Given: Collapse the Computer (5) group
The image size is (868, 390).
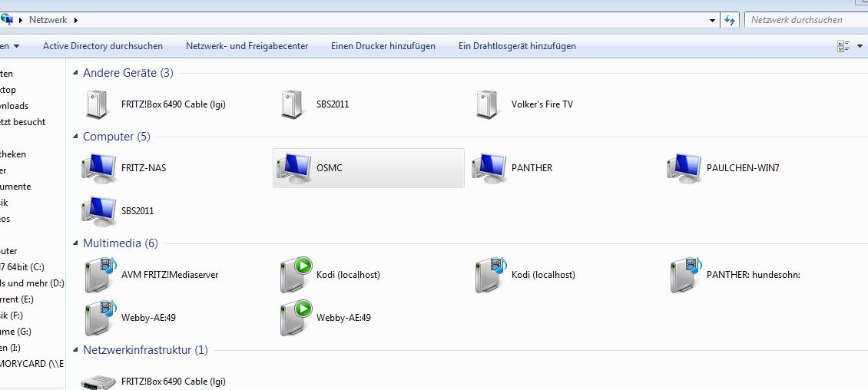Looking at the screenshot, I should point(75,137).
